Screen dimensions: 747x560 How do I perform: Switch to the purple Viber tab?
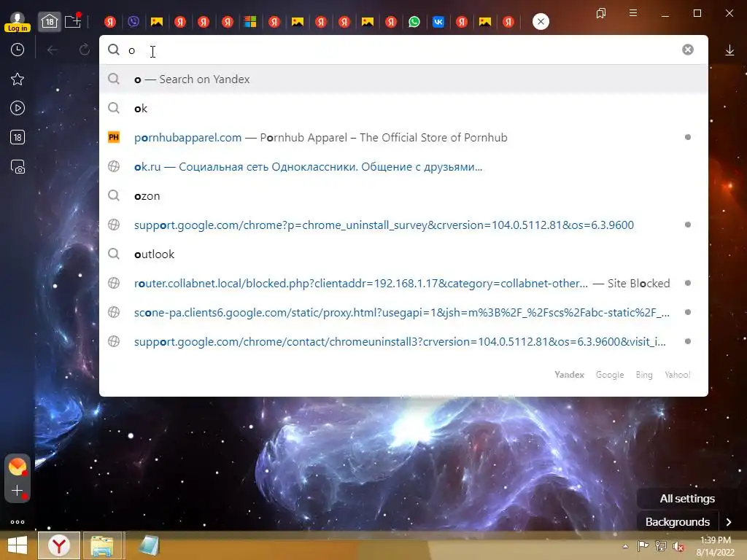tap(133, 21)
